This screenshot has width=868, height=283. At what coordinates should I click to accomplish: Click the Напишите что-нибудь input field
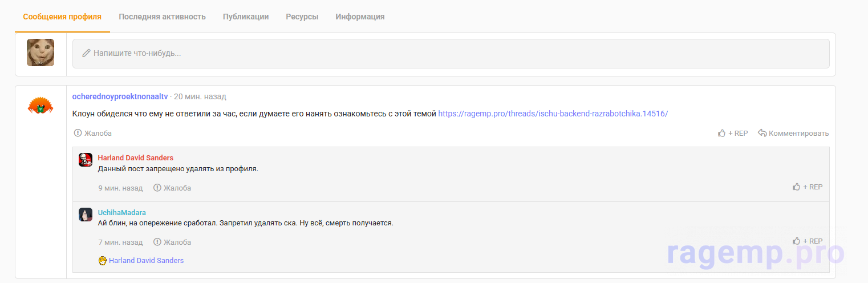[451, 54]
